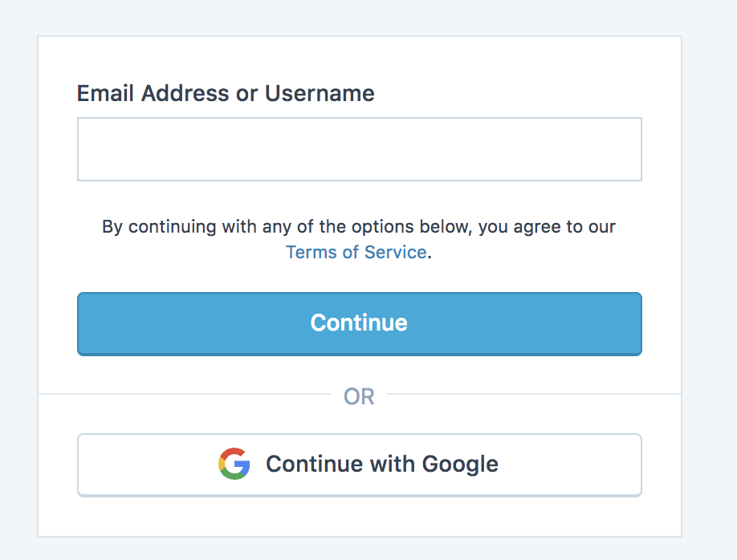Click the Google "G" logo icon
The height and width of the screenshot is (560, 737).
coord(234,464)
